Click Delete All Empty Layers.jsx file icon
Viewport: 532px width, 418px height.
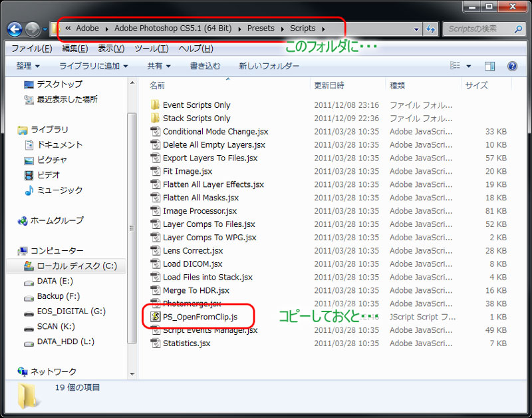click(x=155, y=144)
